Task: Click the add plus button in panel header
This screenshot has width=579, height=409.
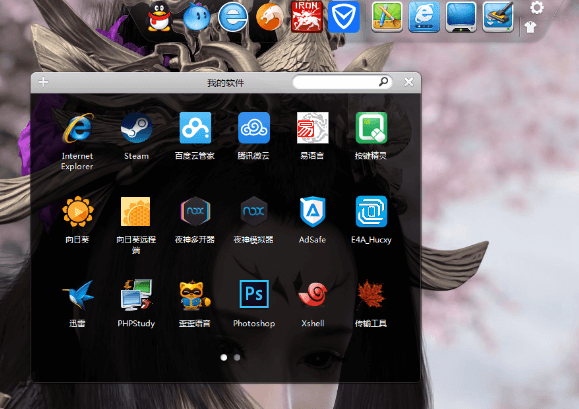Action: tap(43, 82)
